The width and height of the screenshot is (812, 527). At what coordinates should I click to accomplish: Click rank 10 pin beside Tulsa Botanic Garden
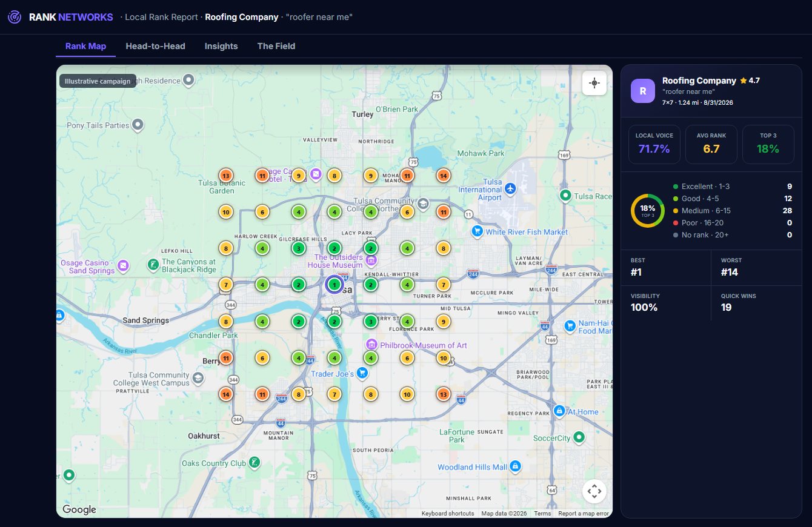(225, 212)
